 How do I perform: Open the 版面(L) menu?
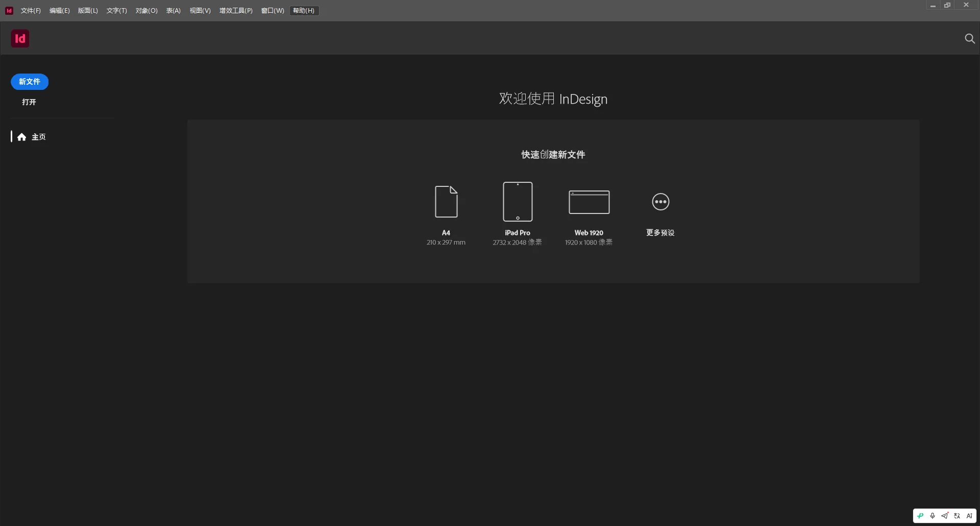coord(88,11)
